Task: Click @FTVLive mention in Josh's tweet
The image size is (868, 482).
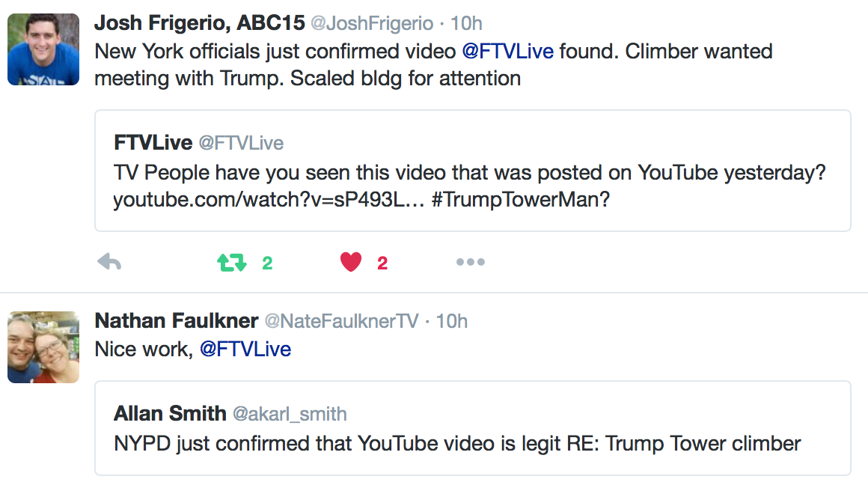Action: 507,52
